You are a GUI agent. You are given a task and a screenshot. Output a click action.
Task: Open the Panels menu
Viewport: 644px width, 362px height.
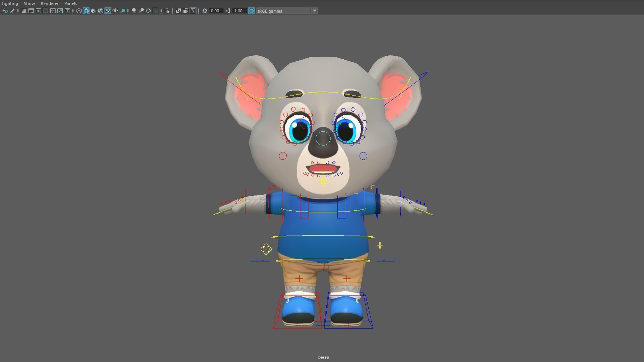click(70, 3)
